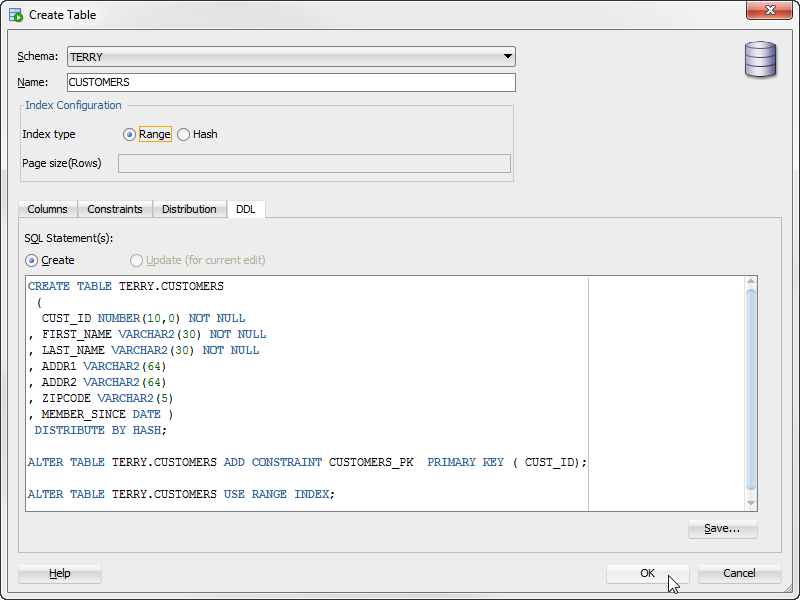Click the MEMBER_SINCE DATE line

tap(101, 414)
